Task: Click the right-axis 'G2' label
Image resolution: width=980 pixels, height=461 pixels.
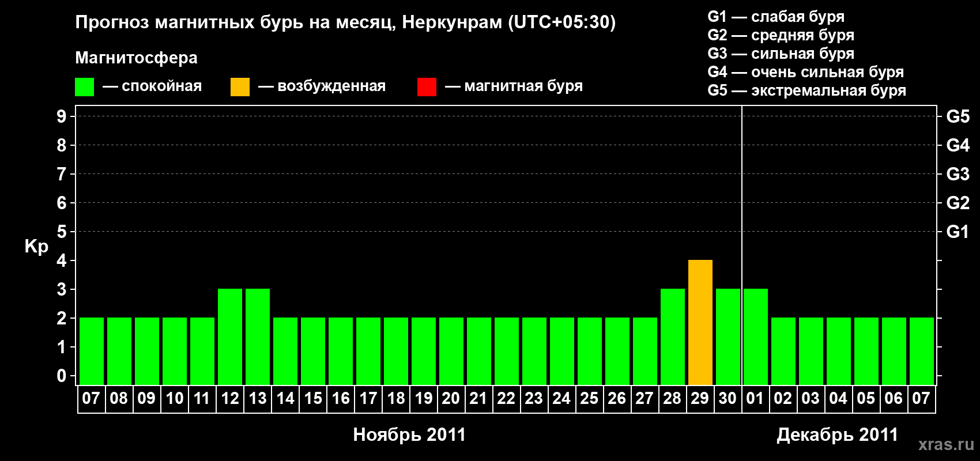Action: [x=958, y=203]
